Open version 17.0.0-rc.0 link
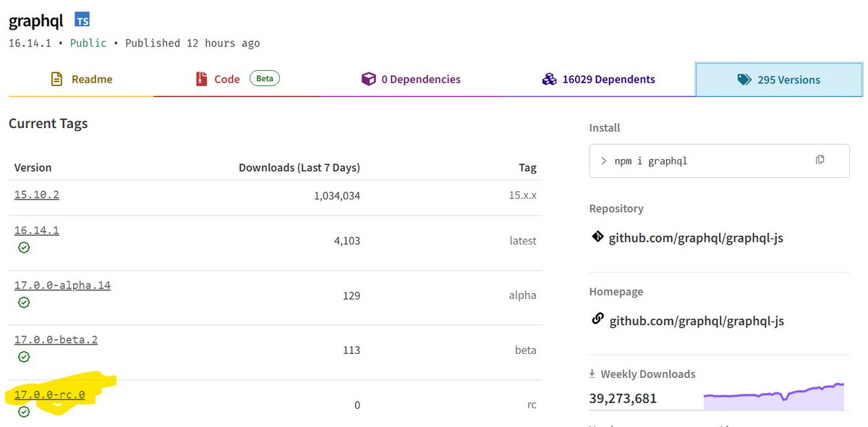The image size is (868, 427). click(x=49, y=395)
